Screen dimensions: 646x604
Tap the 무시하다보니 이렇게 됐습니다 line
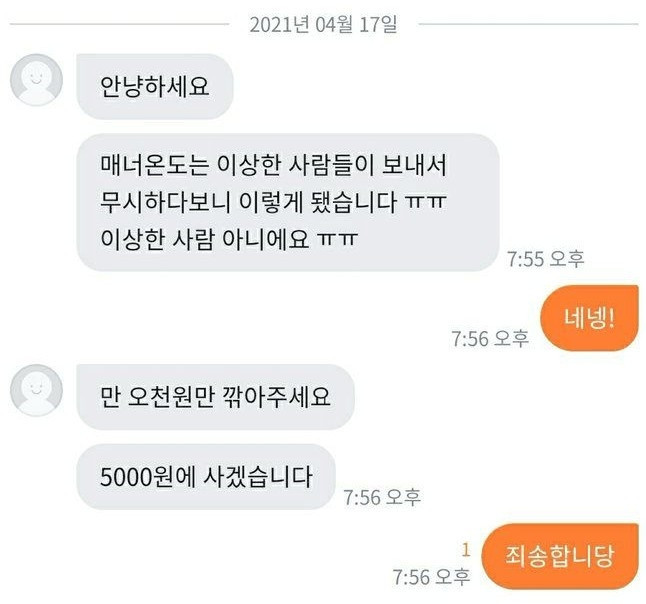pos(274,202)
